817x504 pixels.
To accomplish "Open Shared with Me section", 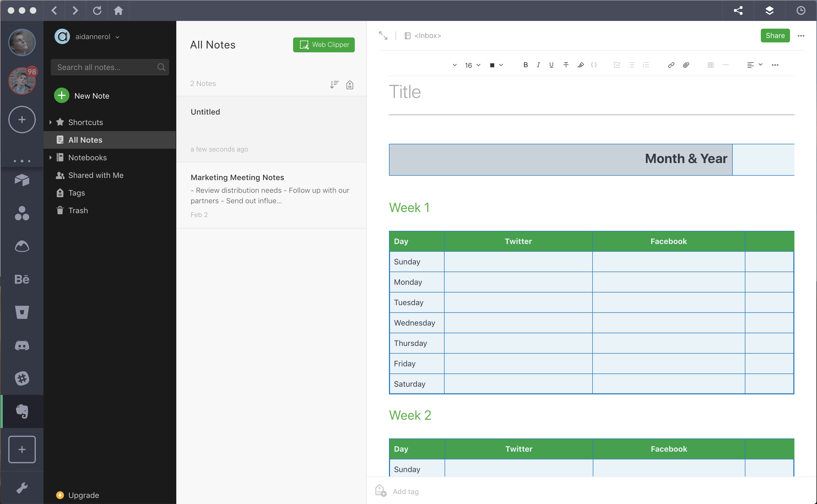I will coord(96,174).
